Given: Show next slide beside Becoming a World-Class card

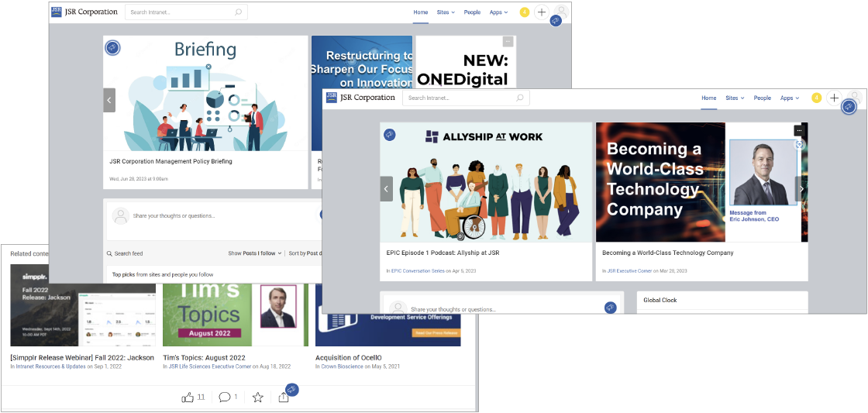Looking at the screenshot, I should pyautogui.click(x=801, y=189).
